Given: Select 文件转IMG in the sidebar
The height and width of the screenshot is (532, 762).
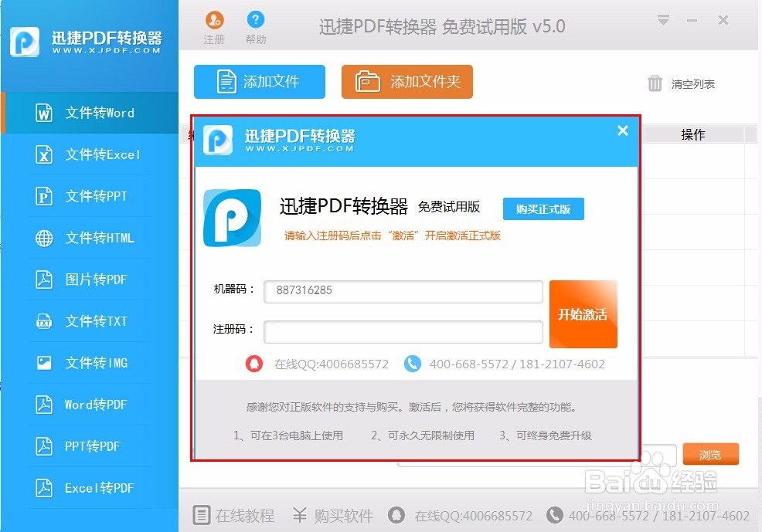Looking at the screenshot, I should click(90, 363).
